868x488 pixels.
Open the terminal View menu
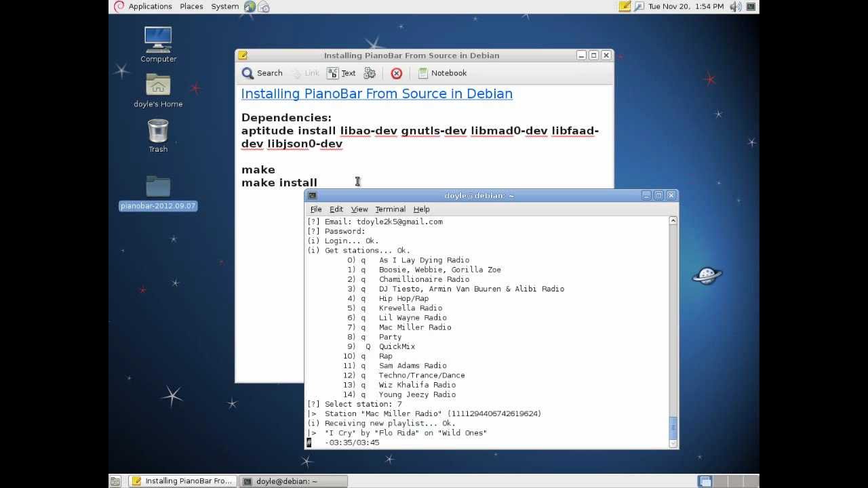(x=359, y=209)
